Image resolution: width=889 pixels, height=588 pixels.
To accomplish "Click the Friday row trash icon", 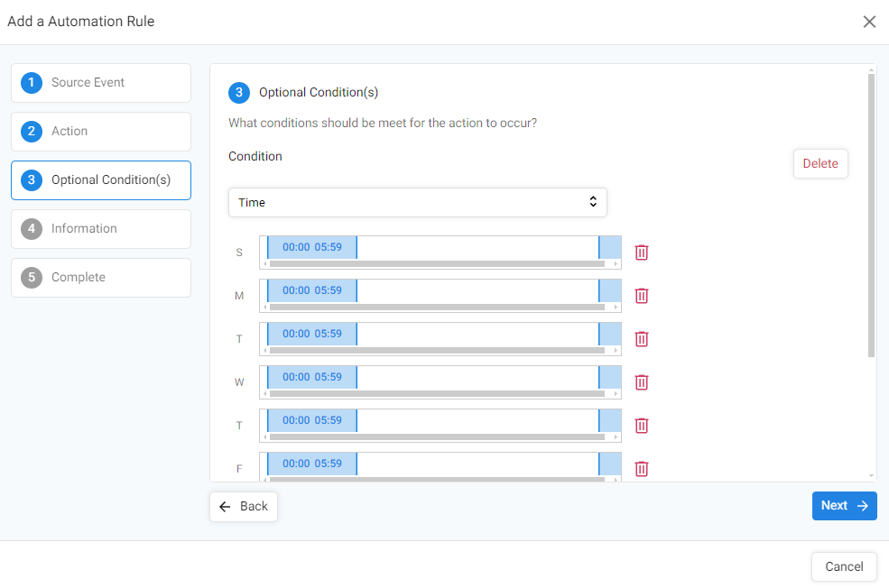I will [641, 469].
